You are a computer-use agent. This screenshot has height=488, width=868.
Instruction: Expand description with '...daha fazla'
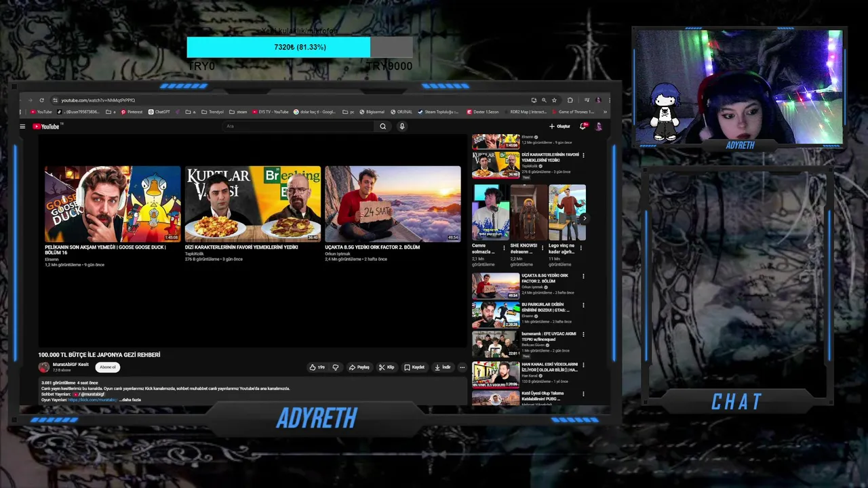coord(130,400)
